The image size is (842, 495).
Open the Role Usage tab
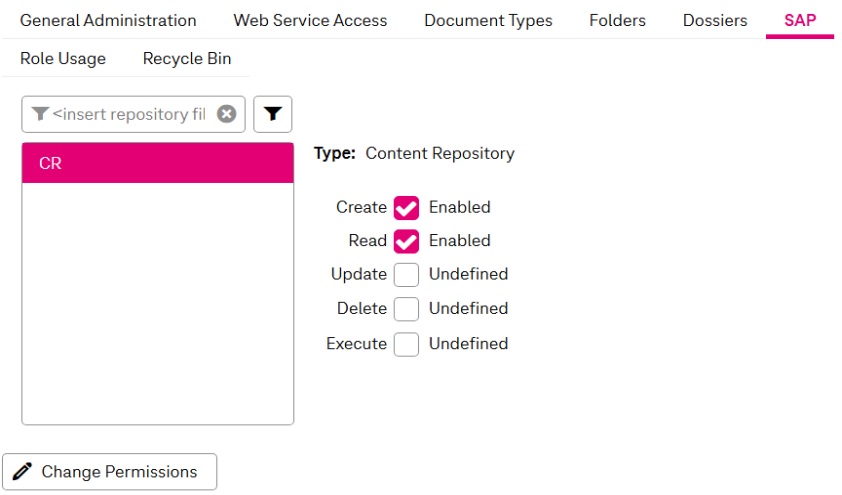[x=63, y=59]
